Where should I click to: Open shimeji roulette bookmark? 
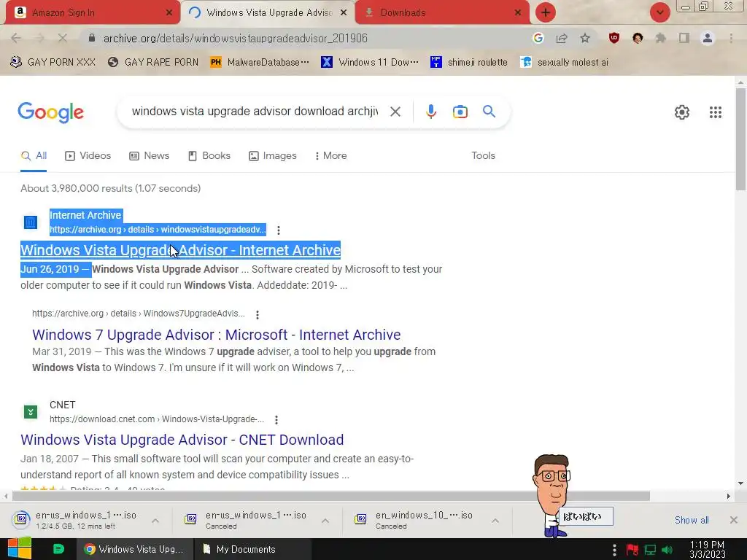tap(469, 63)
